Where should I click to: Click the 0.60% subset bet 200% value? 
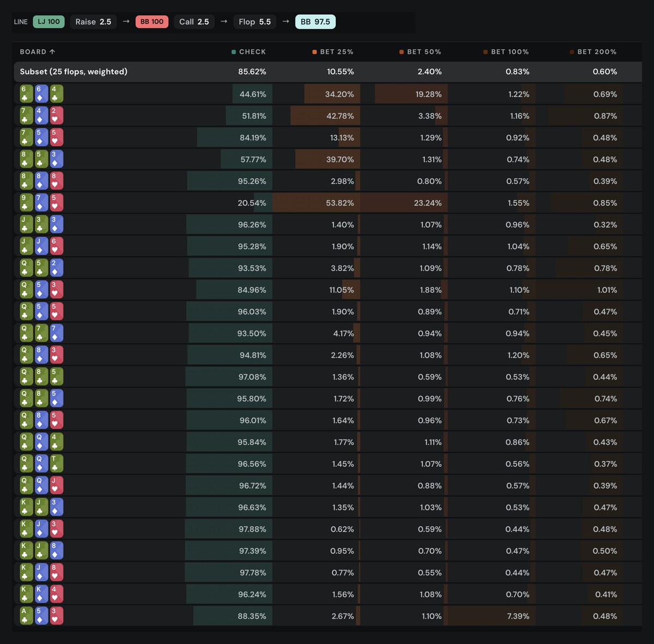click(605, 71)
